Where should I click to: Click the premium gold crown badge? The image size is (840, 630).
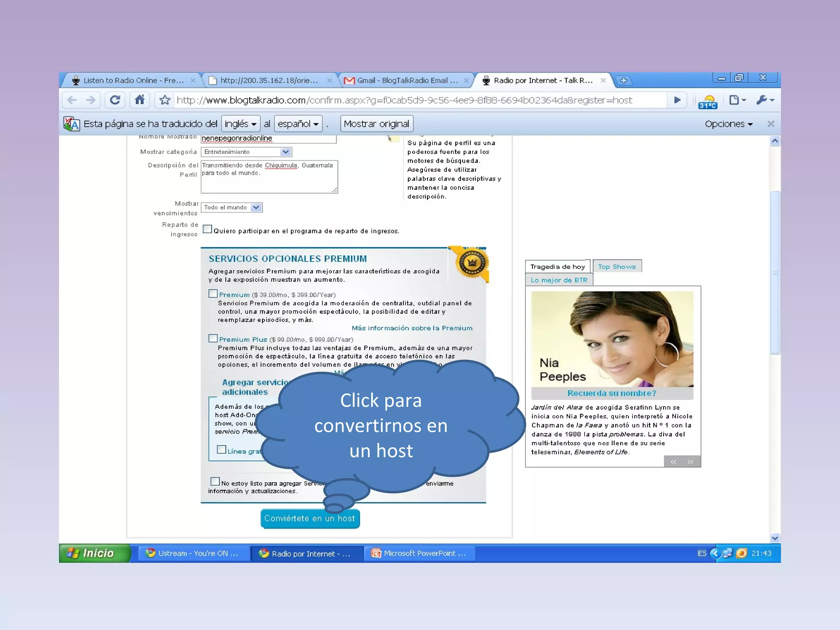472,263
